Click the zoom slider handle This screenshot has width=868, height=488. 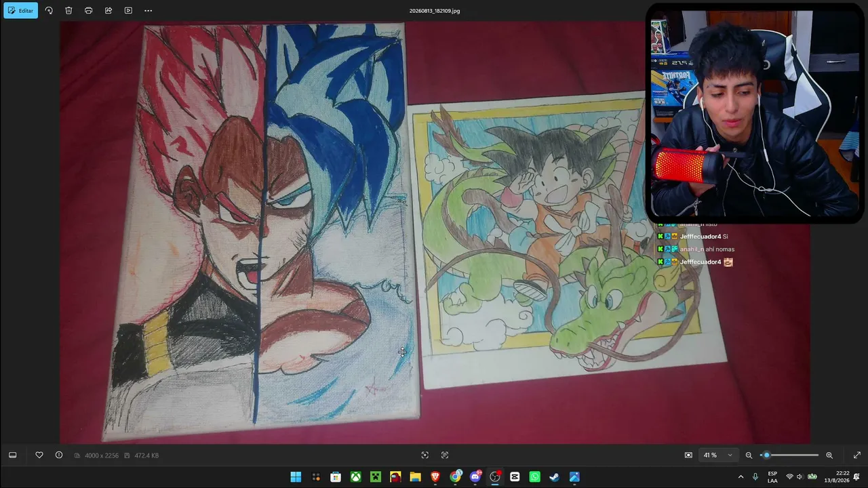click(767, 455)
